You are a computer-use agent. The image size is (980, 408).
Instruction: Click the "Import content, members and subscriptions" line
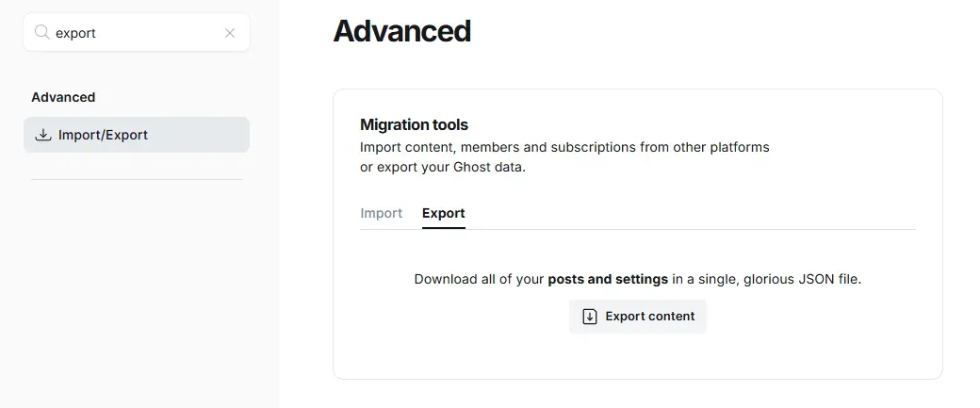(x=488, y=148)
